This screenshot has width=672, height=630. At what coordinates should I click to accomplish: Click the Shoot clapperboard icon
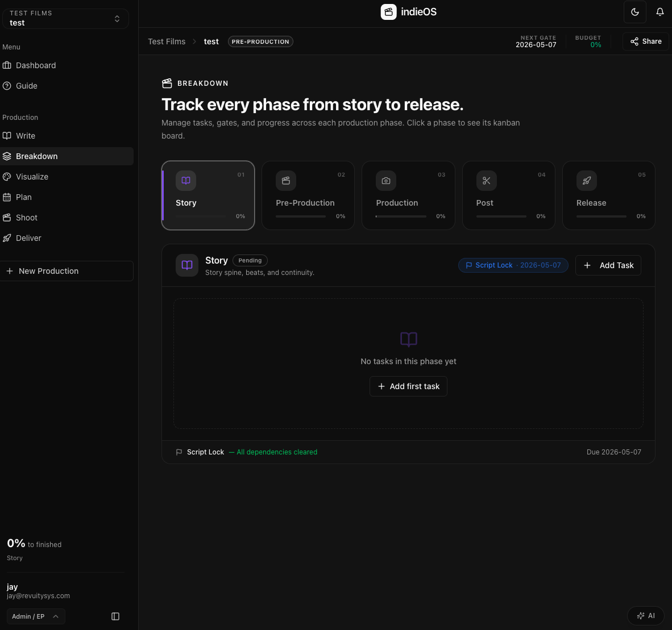coord(7,218)
